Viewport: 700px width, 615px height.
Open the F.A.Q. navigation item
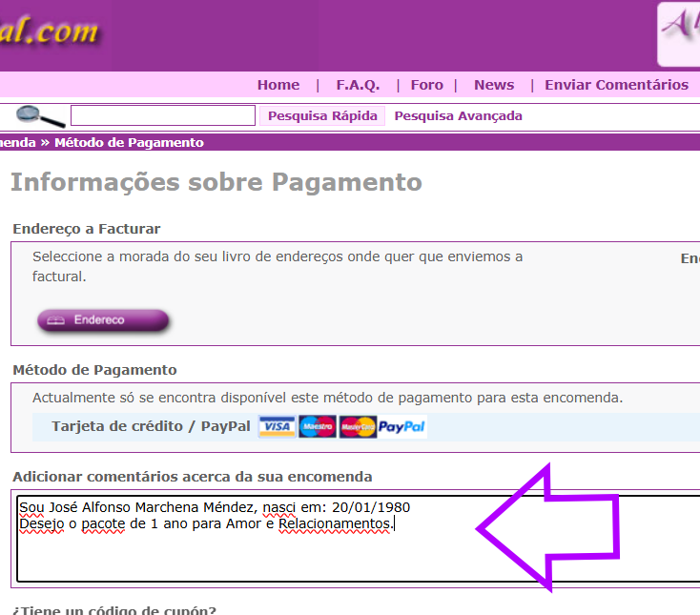click(x=358, y=85)
